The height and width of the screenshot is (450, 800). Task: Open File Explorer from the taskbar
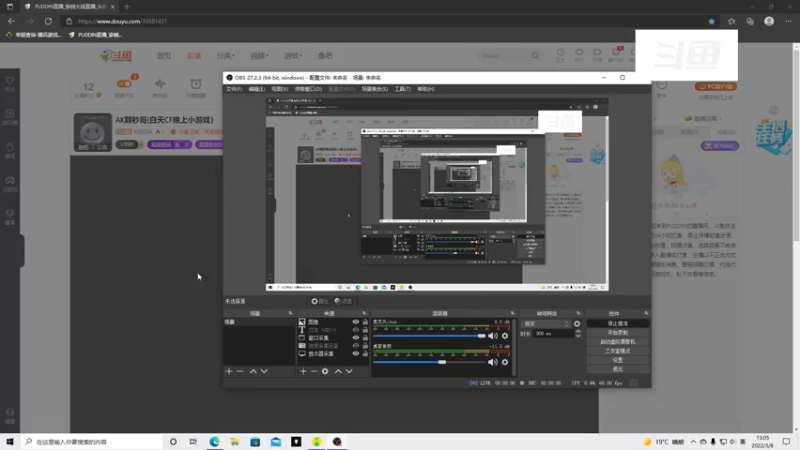tap(235, 442)
